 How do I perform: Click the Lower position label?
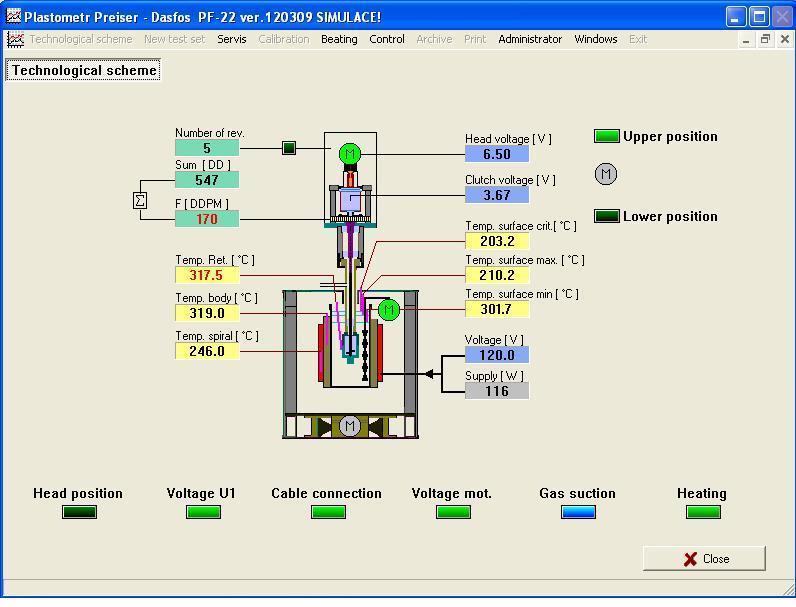pos(670,217)
